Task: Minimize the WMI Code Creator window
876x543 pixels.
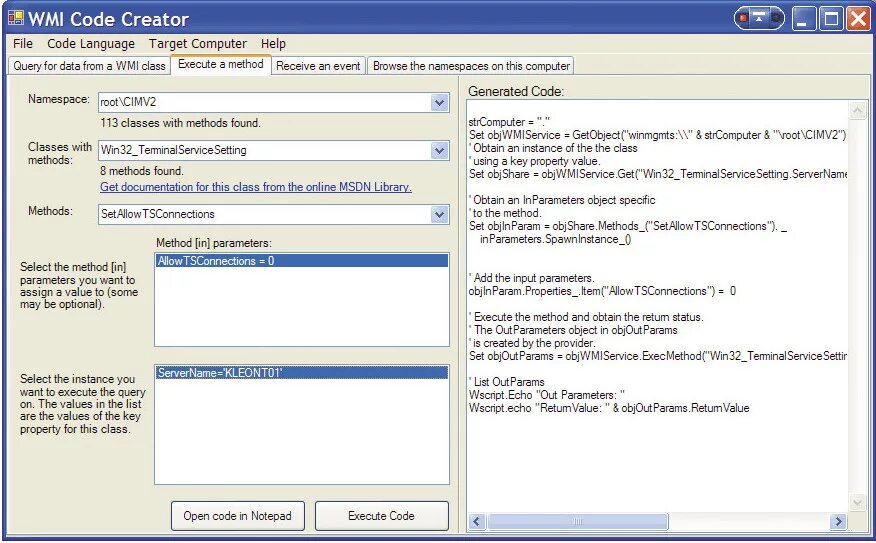Action: tap(803, 19)
